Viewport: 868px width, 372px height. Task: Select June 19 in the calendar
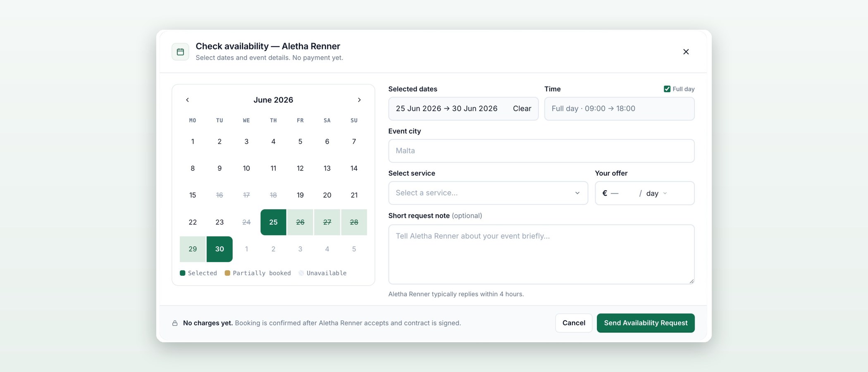(300, 195)
